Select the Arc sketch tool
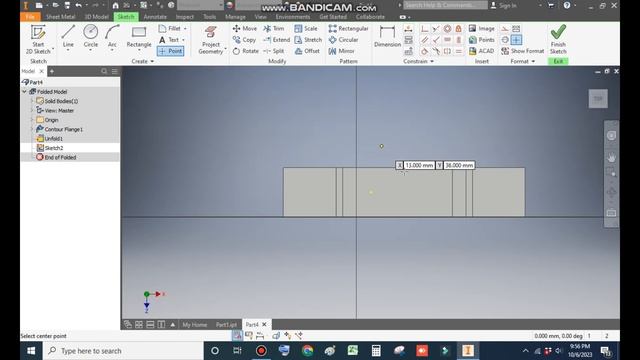The image size is (640, 360). tap(112, 36)
